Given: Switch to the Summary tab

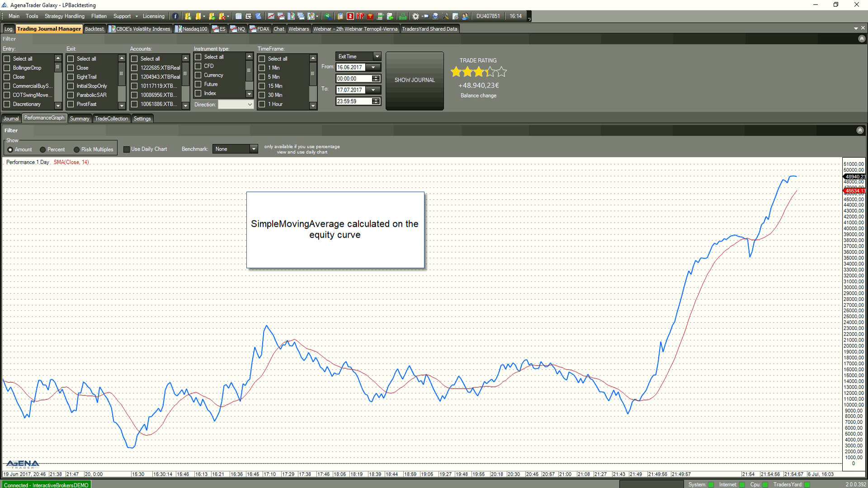Looking at the screenshot, I should 79,118.
